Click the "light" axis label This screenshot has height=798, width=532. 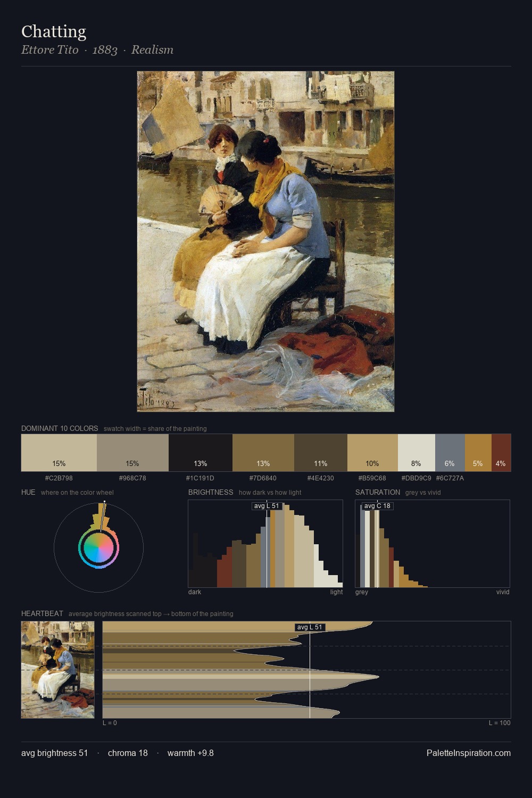click(336, 592)
